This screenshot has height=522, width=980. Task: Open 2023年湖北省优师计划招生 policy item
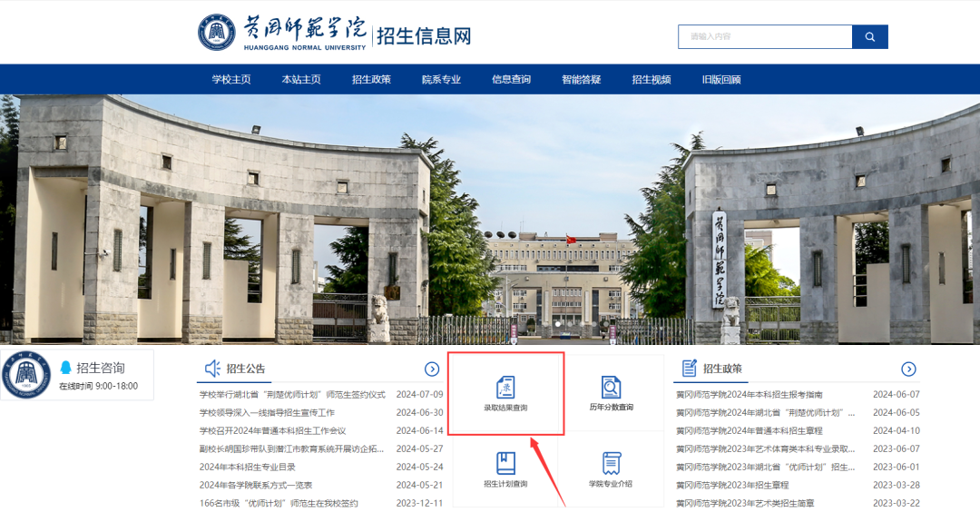(x=766, y=467)
